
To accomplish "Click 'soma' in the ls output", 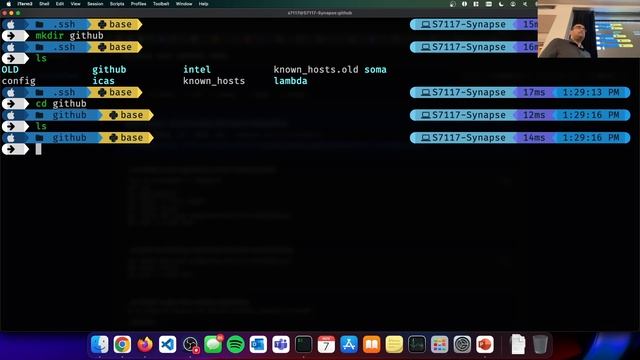I will coord(375,70).
